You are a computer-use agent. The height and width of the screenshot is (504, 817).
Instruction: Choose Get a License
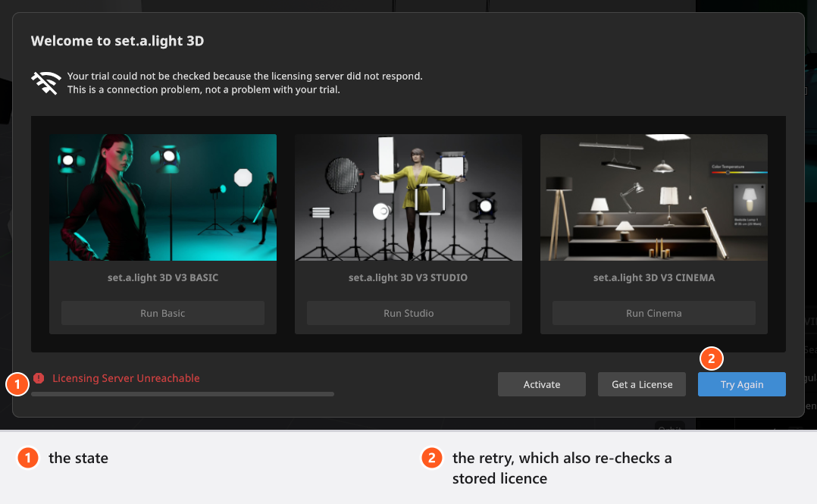pyautogui.click(x=642, y=384)
